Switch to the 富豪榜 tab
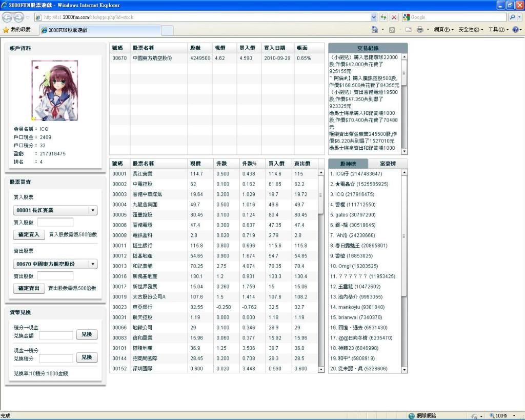The width and height of the screenshot is (525, 420). point(388,164)
